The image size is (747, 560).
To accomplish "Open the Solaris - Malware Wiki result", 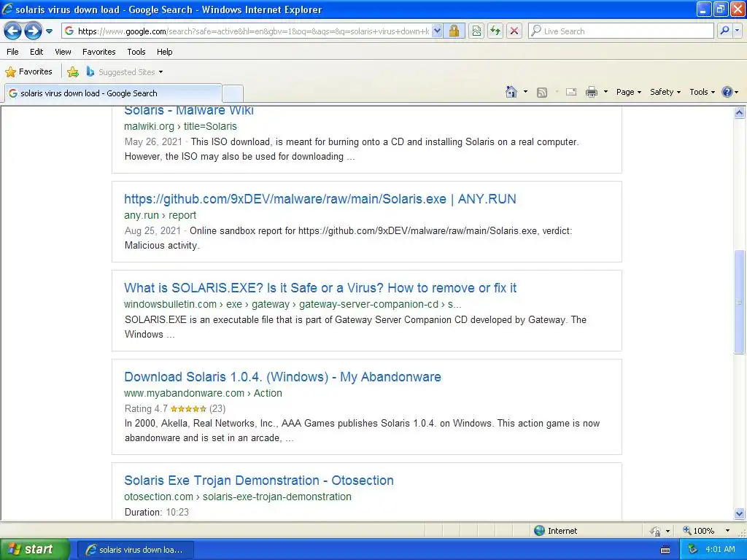I will tap(189, 111).
